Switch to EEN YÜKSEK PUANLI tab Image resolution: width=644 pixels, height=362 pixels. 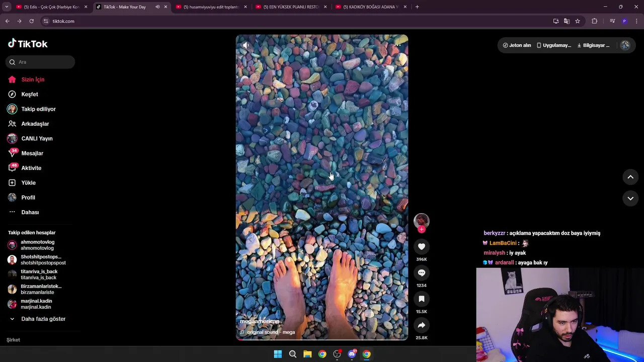tap(291, 7)
